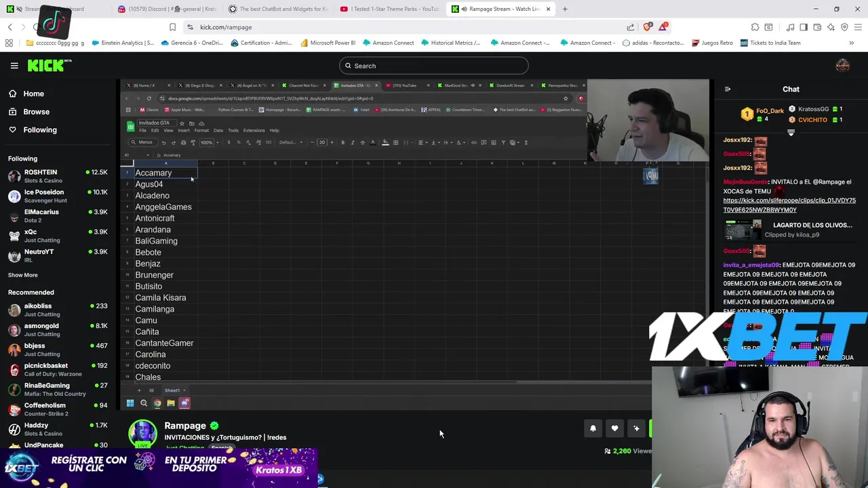
Task: Expand hidden bookmarks with the chevron
Action: tap(851, 43)
